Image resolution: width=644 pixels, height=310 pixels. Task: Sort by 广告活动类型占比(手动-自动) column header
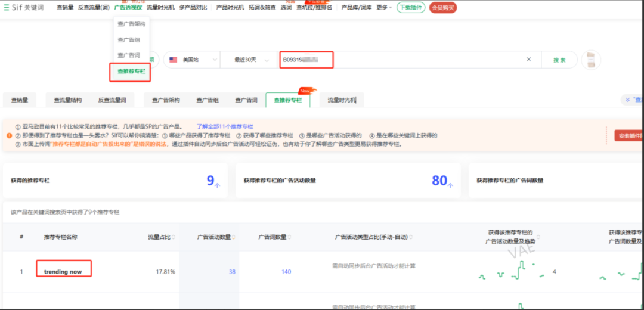coord(374,237)
